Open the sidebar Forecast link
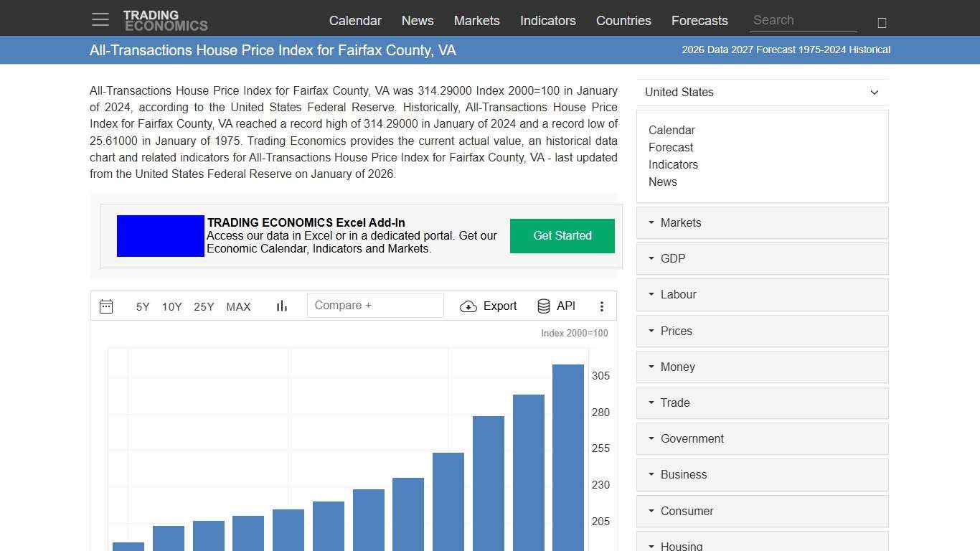980x551 pixels. pyautogui.click(x=671, y=147)
